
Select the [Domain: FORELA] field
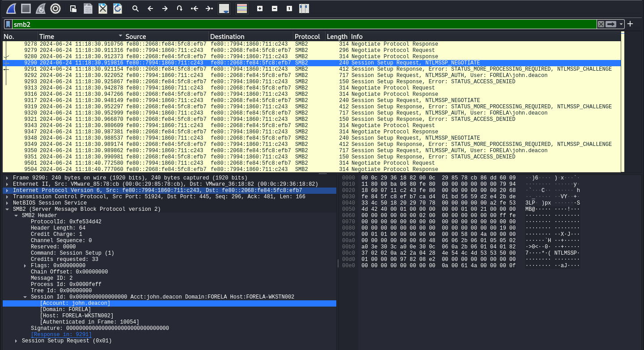[65, 310]
